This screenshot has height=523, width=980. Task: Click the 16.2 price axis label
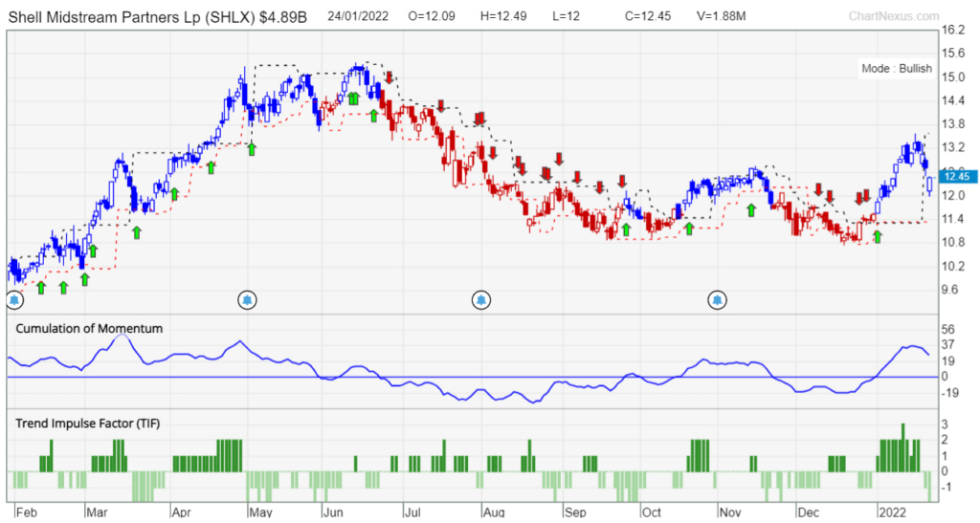point(953,30)
